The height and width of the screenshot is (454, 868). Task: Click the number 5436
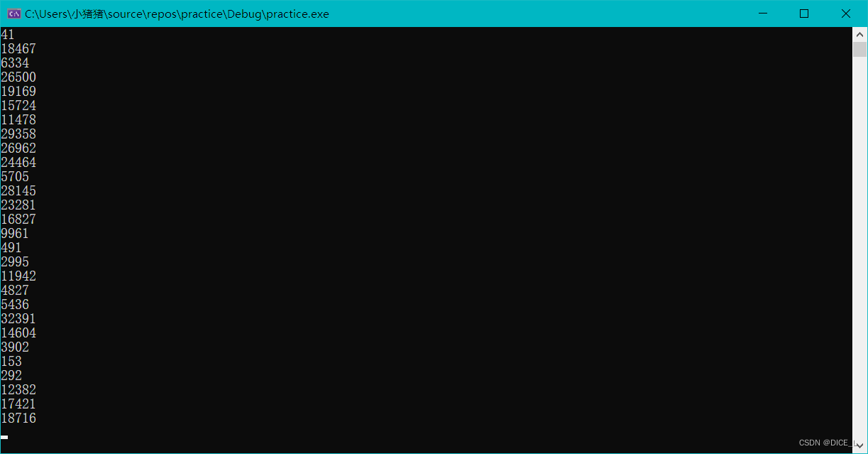click(x=15, y=305)
